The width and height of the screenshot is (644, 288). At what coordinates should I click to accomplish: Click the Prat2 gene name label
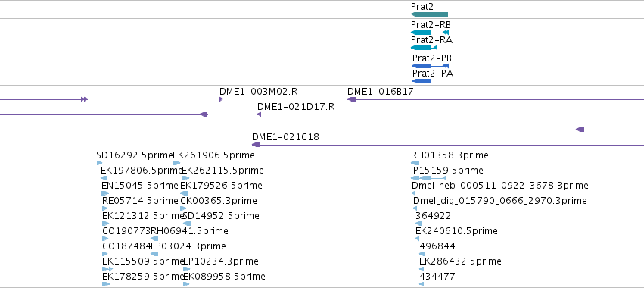point(422,7)
